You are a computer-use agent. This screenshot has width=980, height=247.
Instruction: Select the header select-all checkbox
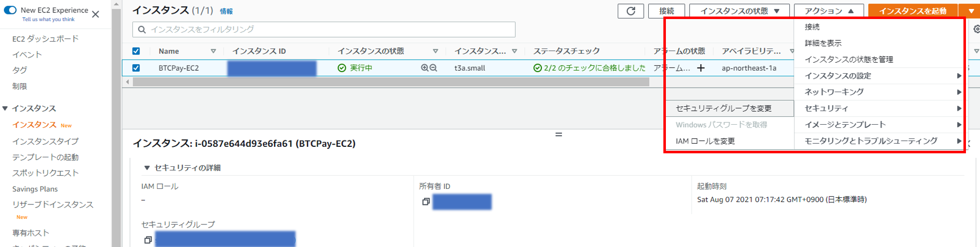[136, 51]
